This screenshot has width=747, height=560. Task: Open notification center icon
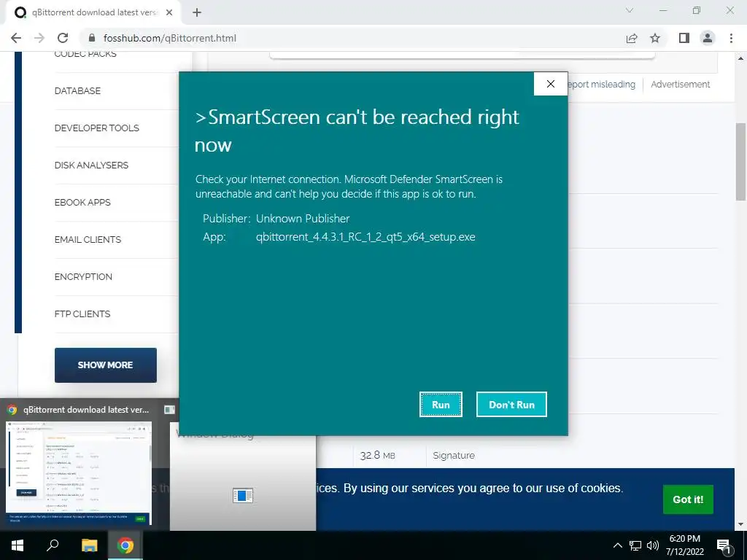click(724, 545)
